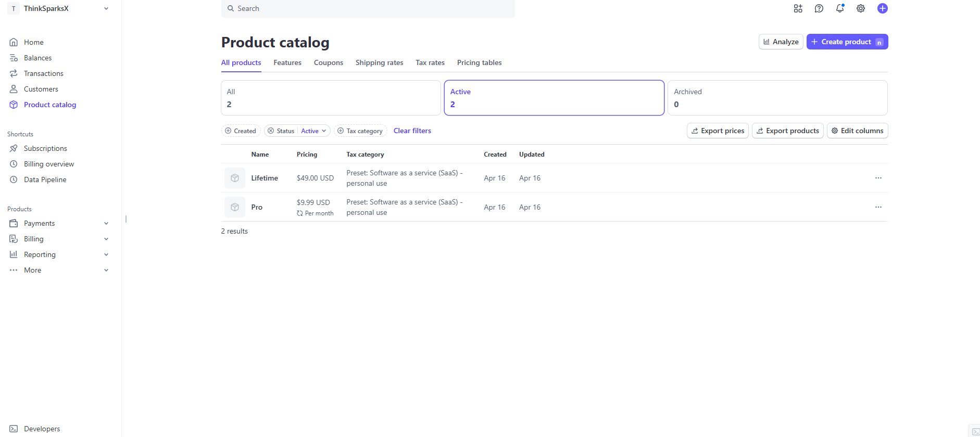
Task: Focus the Search input field
Action: [368, 8]
